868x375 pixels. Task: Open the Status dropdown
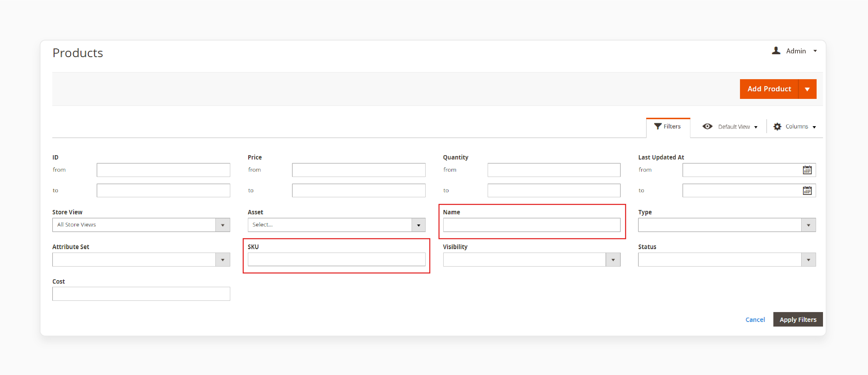point(727,260)
